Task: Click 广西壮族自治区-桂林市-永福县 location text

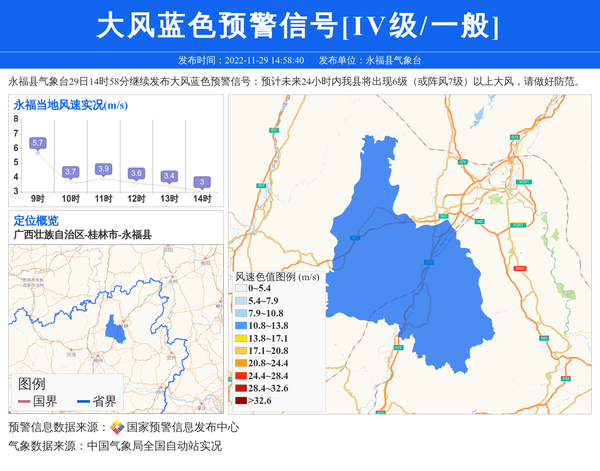Action: point(83,235)
